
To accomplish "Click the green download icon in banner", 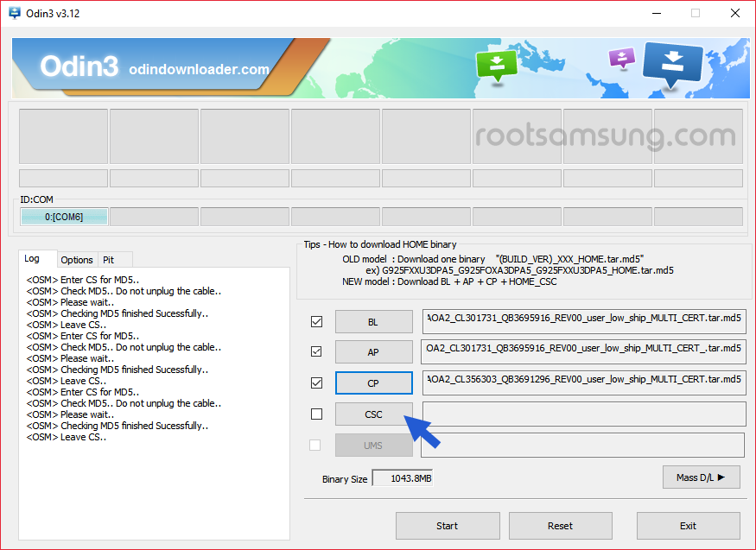I will [496, 66].
